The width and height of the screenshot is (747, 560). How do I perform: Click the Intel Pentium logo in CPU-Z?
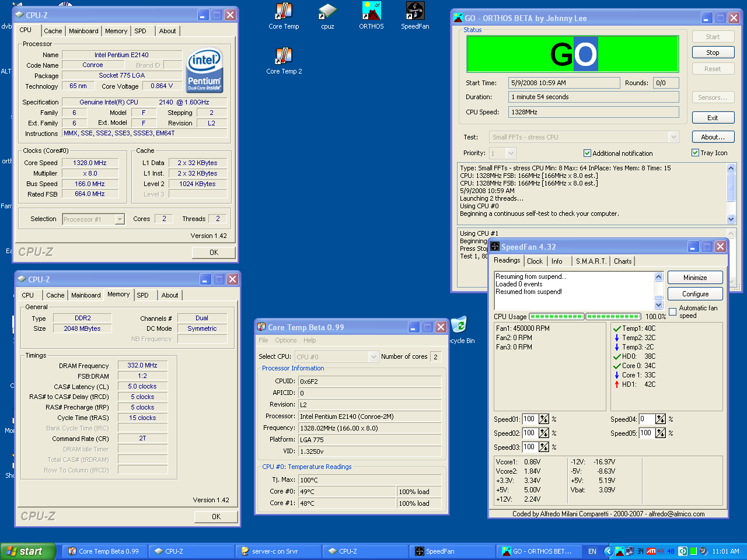tap(204, 71)
